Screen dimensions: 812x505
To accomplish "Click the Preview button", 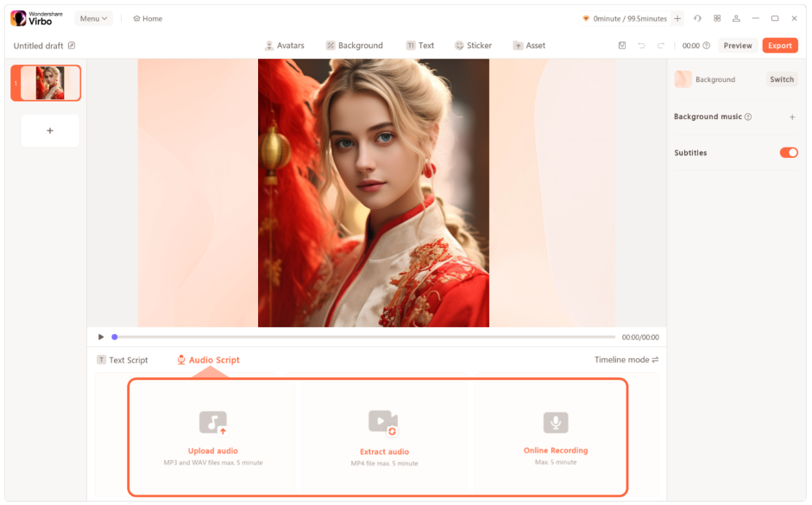I will 738,46.
